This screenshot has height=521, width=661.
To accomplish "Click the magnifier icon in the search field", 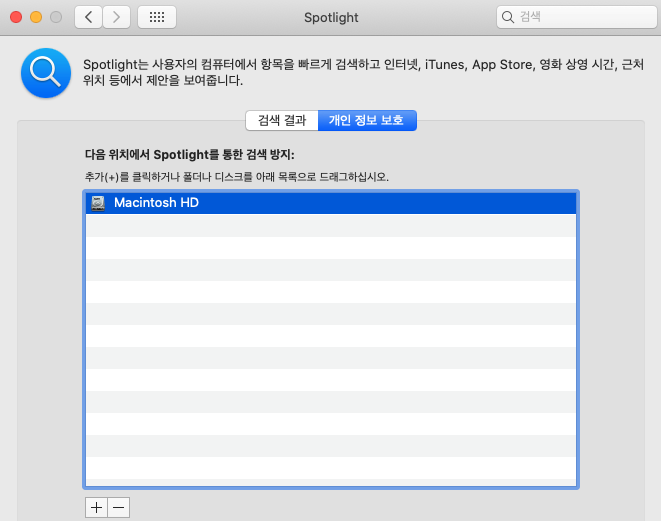I will point(508,17).
